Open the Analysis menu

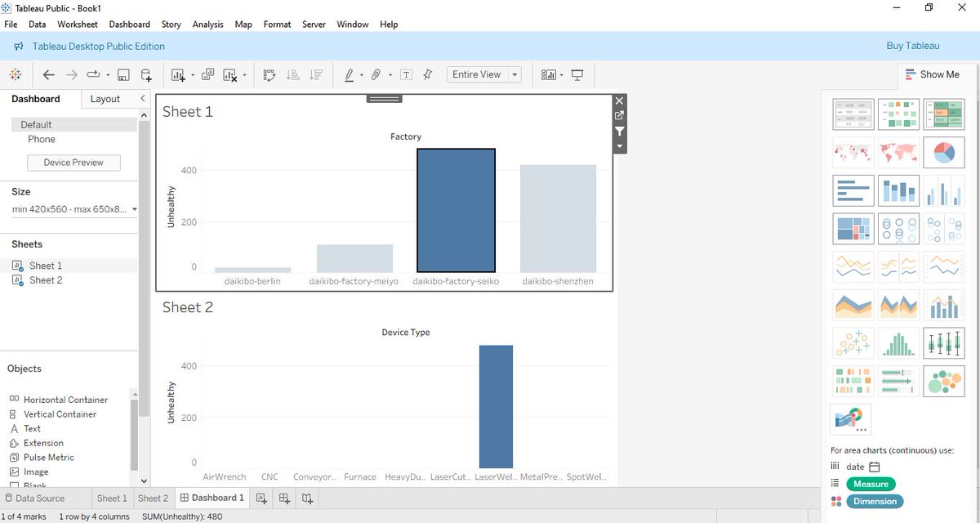coord(207,25)
